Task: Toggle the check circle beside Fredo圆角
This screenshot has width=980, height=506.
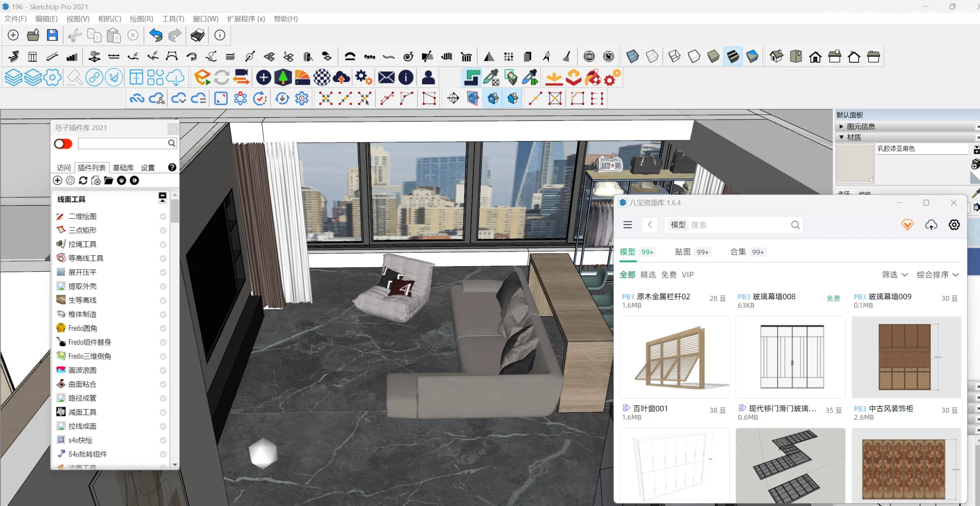Action: tap(163, 328)
